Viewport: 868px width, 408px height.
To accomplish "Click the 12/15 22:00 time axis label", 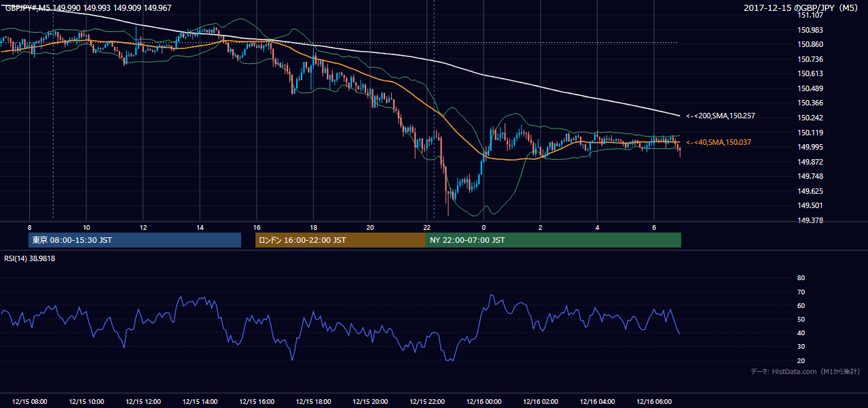I will click(x=427, y=402).
